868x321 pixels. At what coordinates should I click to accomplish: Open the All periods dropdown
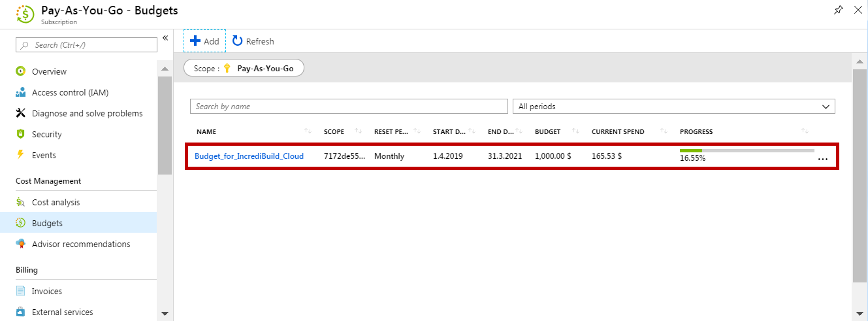(x=673, y=107)
